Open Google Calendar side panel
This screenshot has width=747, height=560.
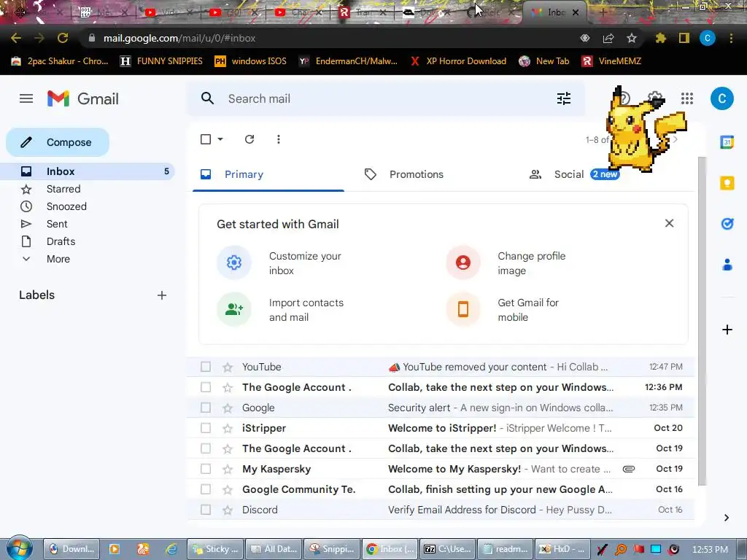click(727, 142)
